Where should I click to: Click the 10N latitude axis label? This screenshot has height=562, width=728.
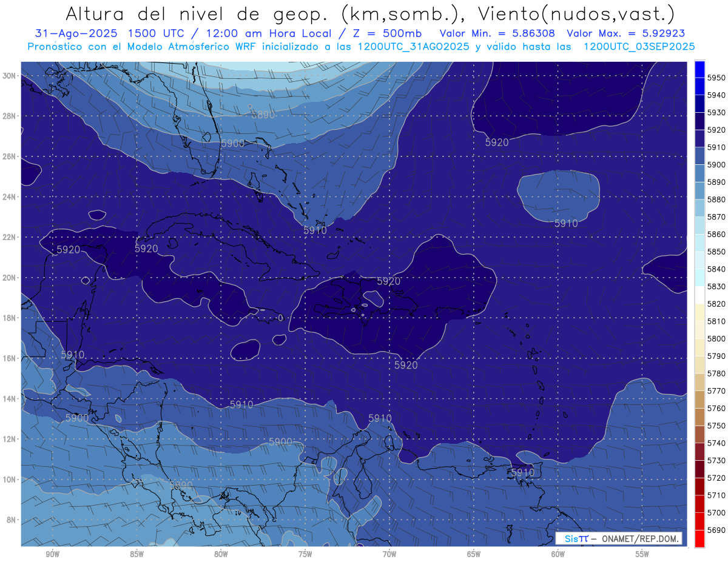pyautogui.click(x=8, y=480)
